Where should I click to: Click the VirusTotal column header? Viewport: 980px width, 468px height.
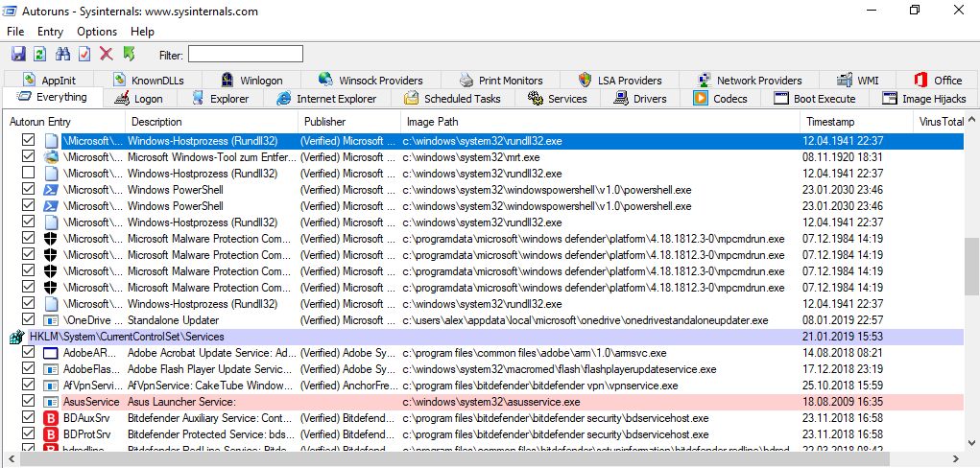[x=939, y=122]
